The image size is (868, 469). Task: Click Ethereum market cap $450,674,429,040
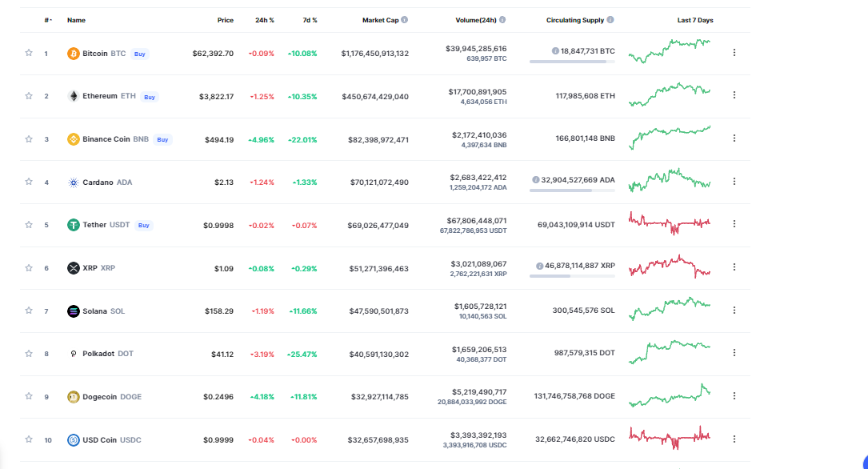(x=374, y=96)
